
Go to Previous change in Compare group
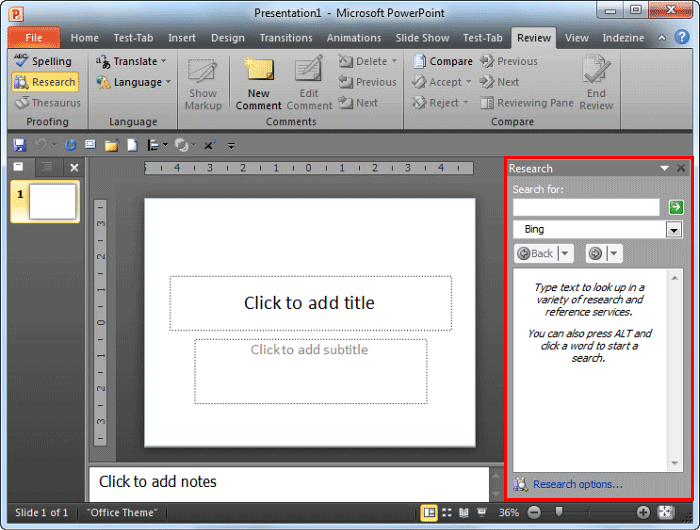pyautogui.click(x=509, y=61)
